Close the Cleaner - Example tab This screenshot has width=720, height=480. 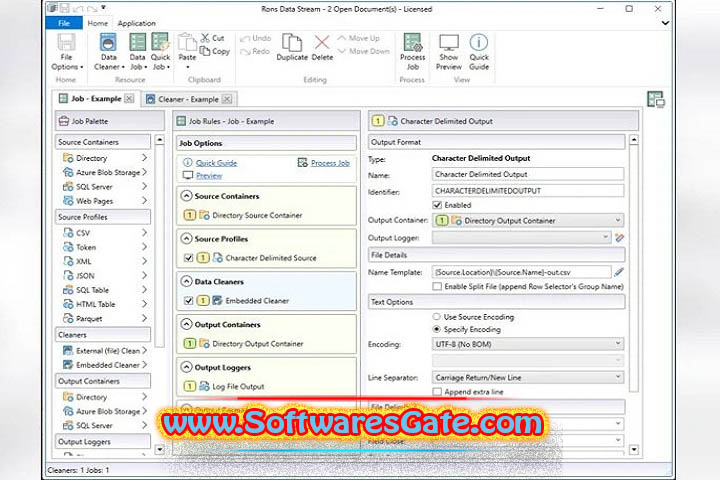pos(227,99)
